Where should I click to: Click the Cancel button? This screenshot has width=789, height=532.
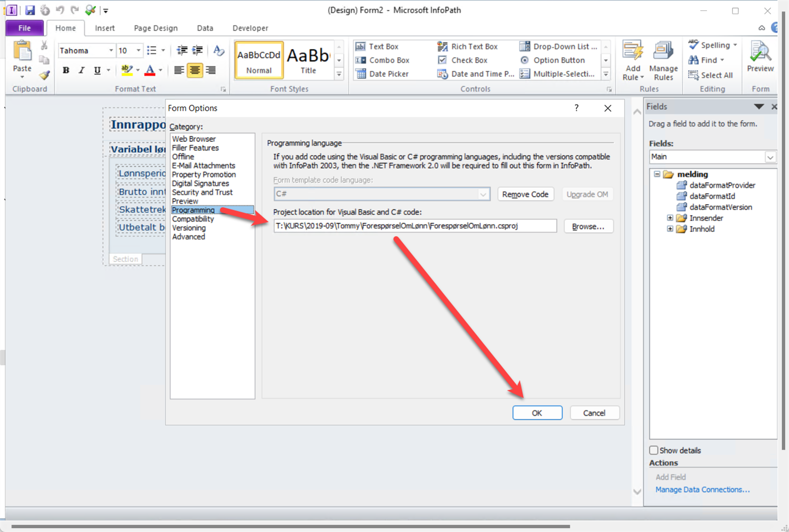click(x=594, y=413)
